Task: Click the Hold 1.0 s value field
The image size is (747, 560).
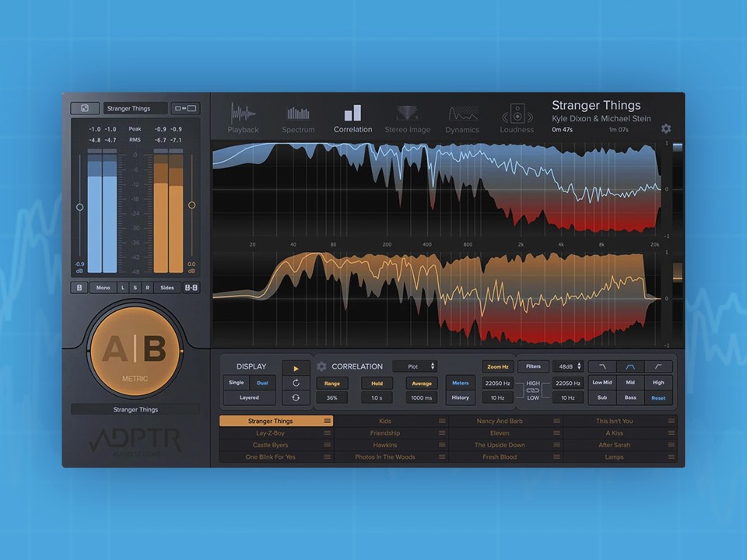Action: (x=377, y=397)
